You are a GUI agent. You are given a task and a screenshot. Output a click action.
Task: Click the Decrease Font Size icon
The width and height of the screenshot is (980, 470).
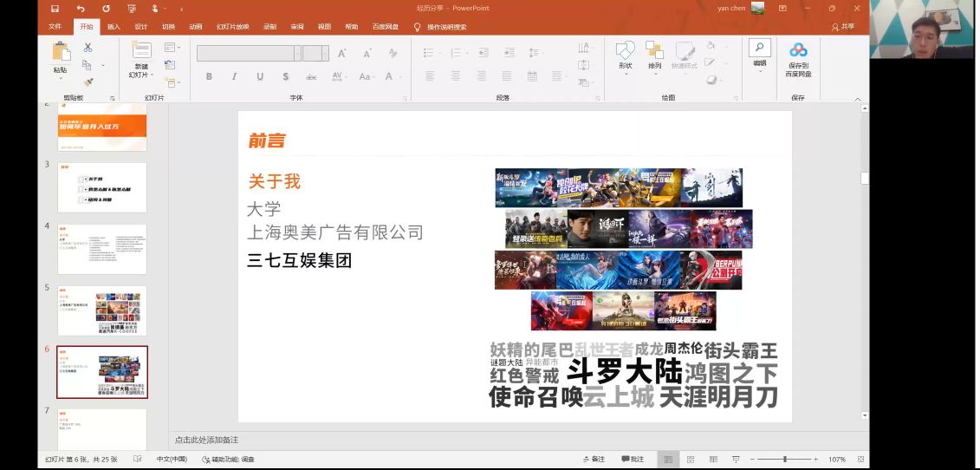(366, 54)
